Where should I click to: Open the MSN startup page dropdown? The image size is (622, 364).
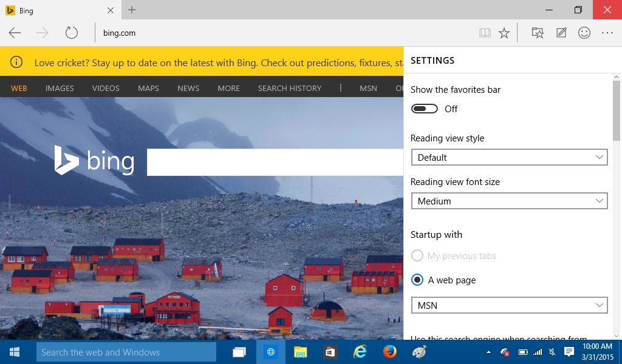coord(509,305)
